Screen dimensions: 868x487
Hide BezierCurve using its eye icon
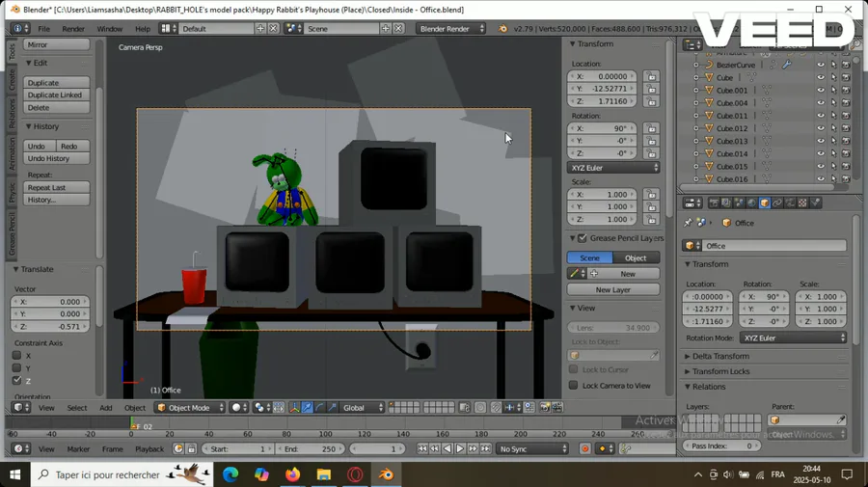[x=821, y=65]
